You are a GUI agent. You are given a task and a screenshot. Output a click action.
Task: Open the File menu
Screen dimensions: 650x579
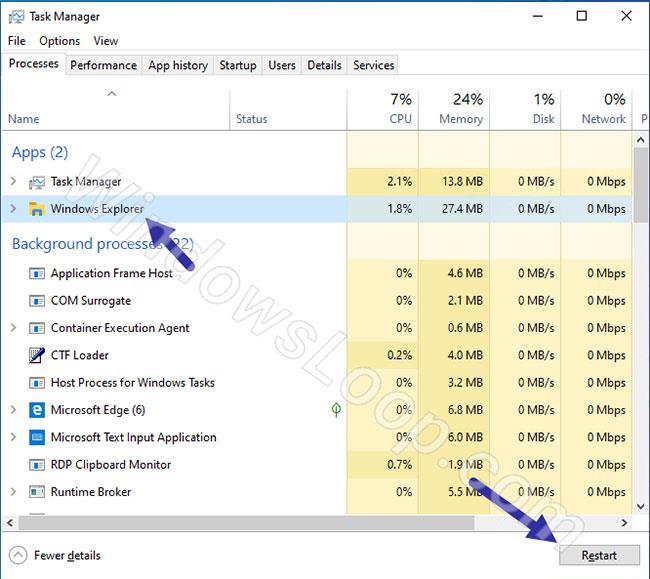pos(17,41)
